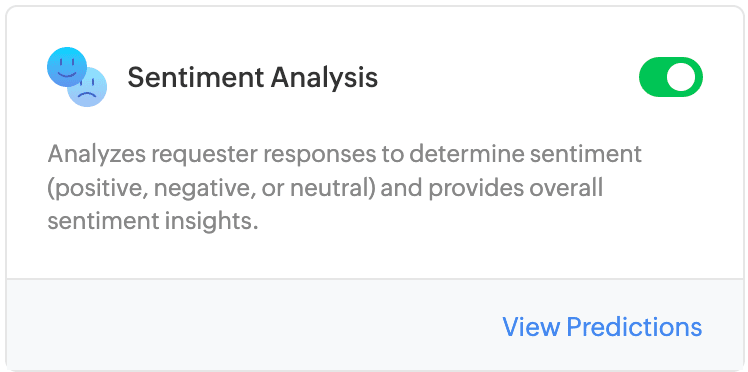Click the phrase 'sentiment insights.' in the description
748x372 pixels.
point(153,222)
